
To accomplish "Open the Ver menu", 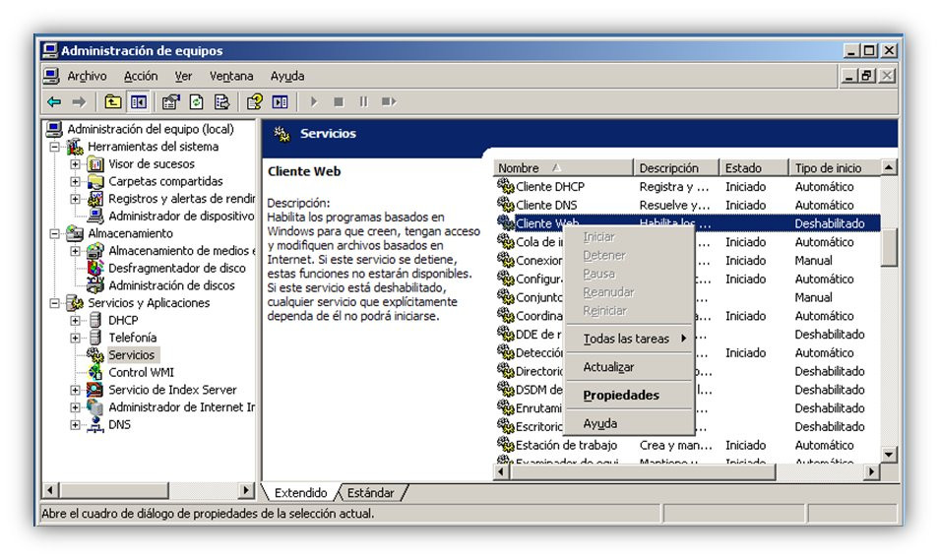I will click(x=183, y=76).
